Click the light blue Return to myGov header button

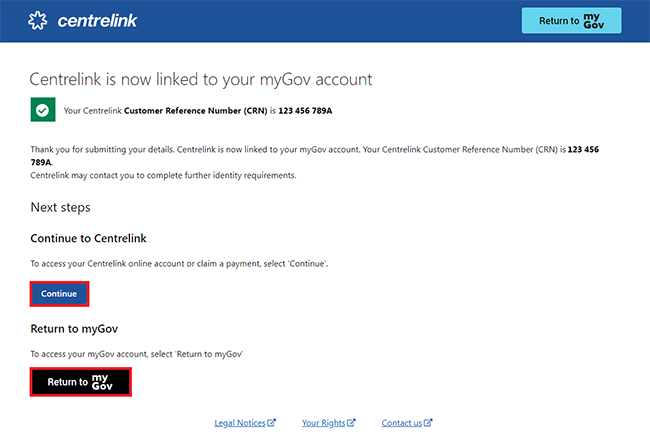[x=571, y=21]
